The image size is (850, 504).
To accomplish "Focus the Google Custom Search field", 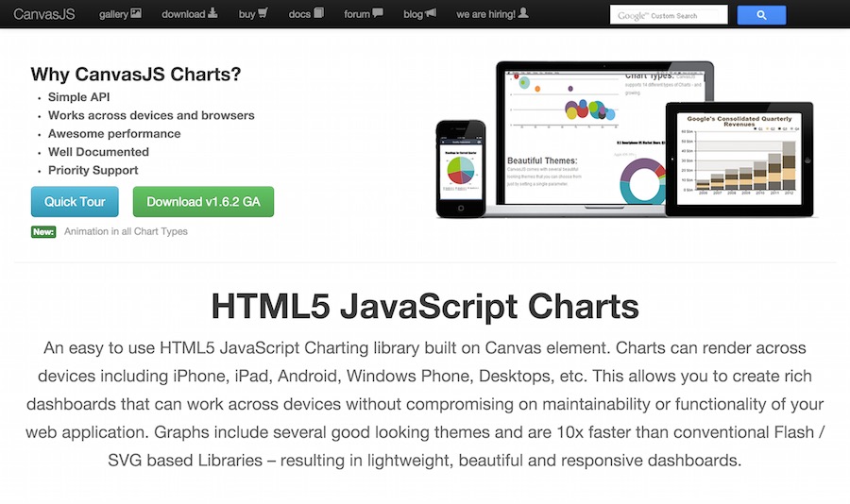I will tap(669, 15).
